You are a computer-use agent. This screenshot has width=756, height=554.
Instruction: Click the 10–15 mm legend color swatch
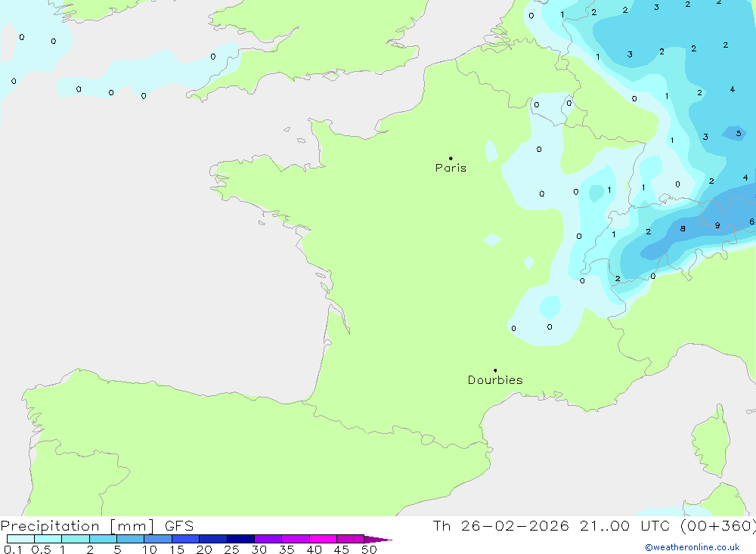[158, 539]
